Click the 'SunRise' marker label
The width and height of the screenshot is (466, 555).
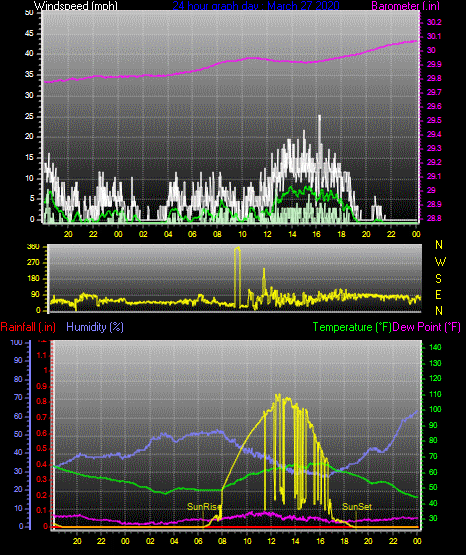[x=204, y=507]
